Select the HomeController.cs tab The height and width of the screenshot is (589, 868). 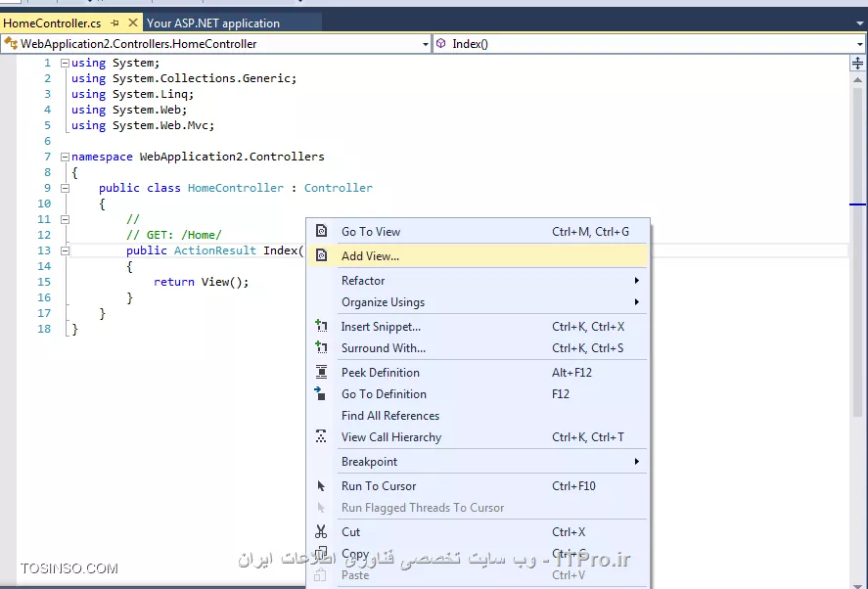coord(53,23)
